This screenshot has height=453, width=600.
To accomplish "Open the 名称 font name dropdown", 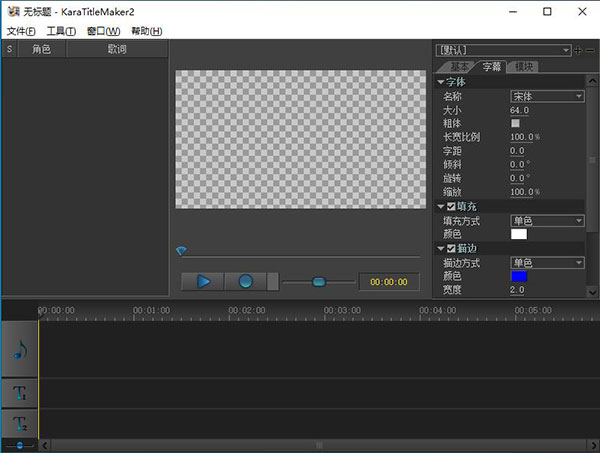I will coord(547,96).
